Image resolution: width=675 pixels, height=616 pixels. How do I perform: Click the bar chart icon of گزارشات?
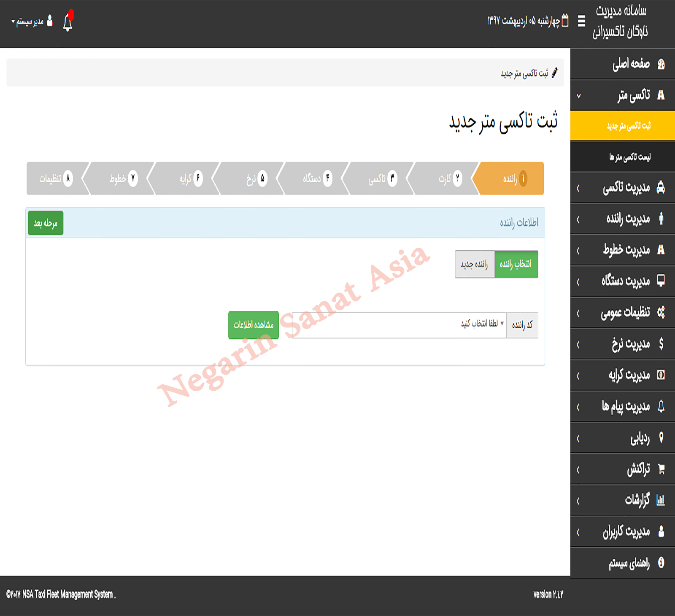click(661, 500)
